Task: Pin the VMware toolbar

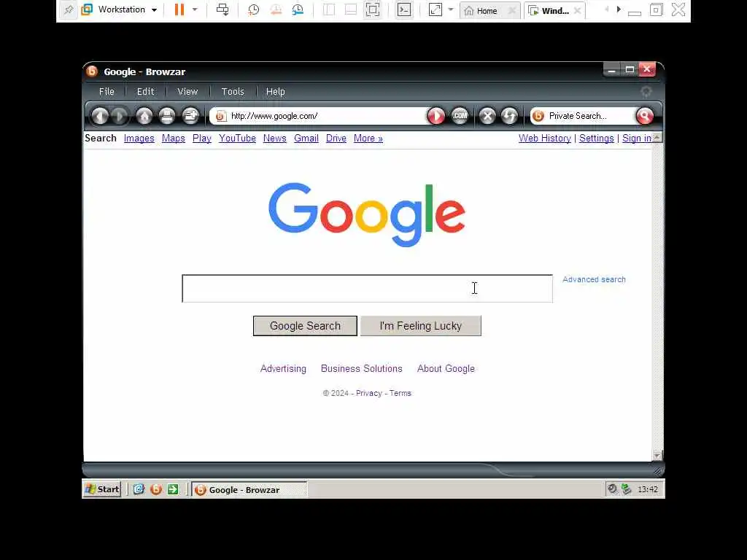Action: coord(69,10)
